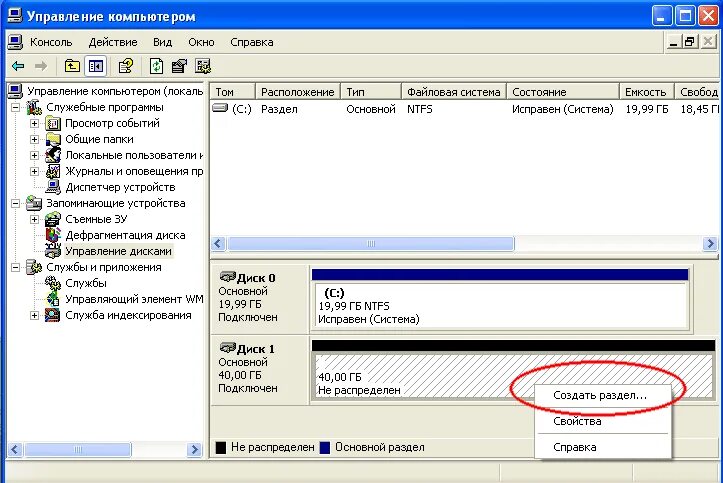Image resolution: width=723 pixels, height=483 pixels.
Task: Open the Консоль menu
Action: point(51,42)
